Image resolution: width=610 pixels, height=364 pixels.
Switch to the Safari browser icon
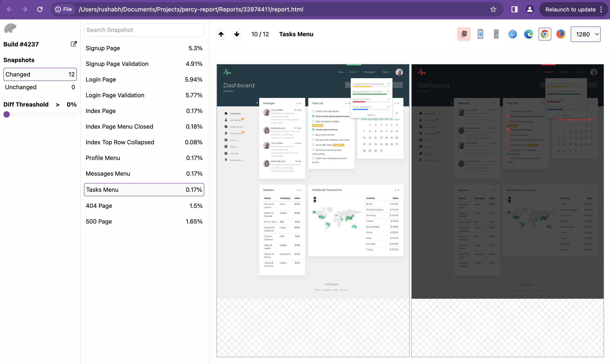coord(512,34)
